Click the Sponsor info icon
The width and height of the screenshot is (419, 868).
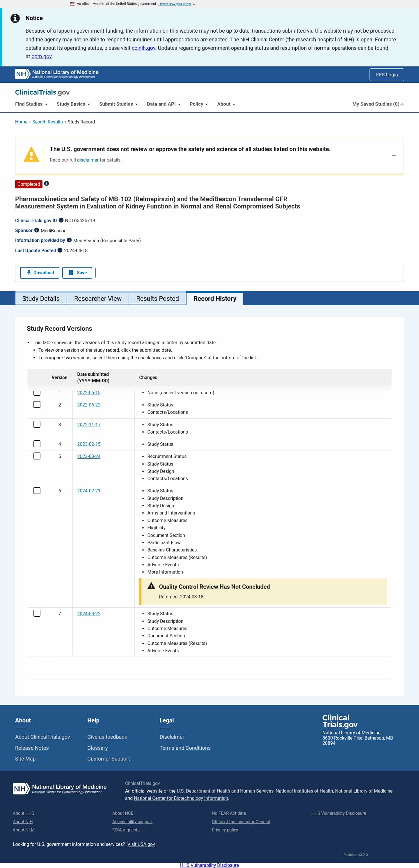[37, 231]
